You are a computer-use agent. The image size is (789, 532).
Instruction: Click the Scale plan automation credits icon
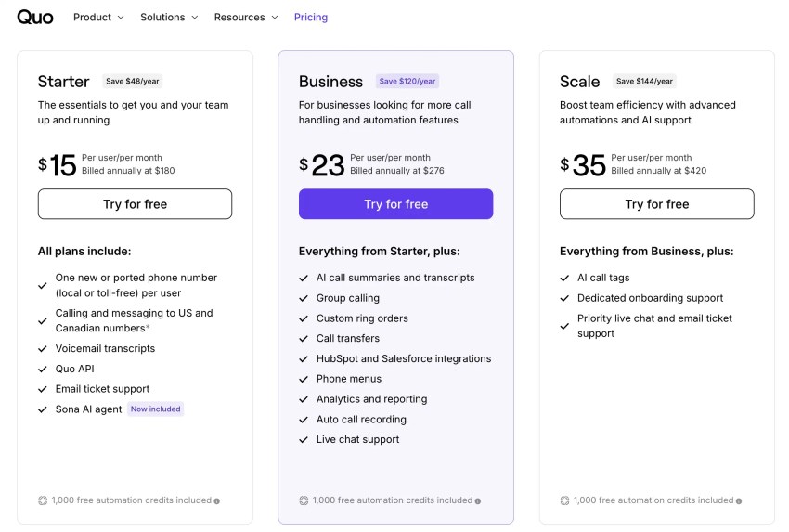point(564,500)
